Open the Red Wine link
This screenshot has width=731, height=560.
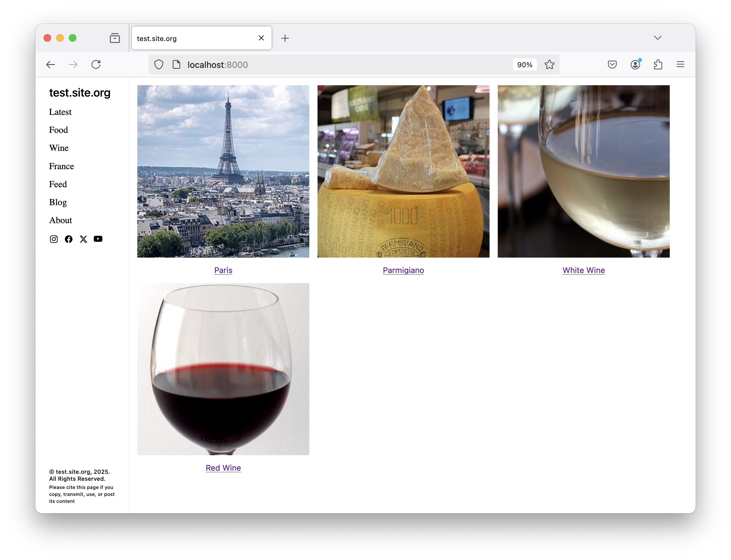[223, 468]
